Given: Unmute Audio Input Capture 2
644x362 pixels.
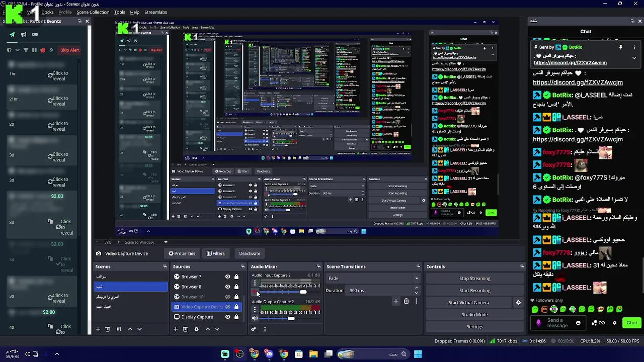Looking at the screenshot, I should (255, 292).
